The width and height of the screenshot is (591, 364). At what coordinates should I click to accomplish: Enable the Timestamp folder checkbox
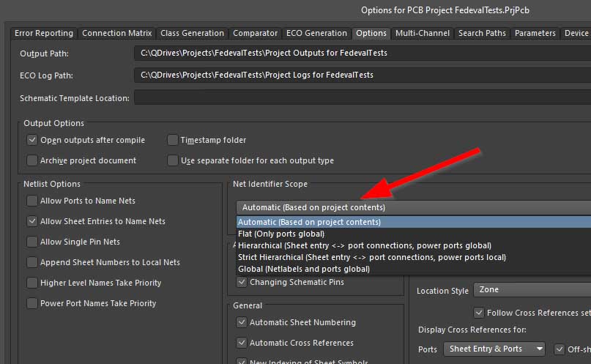[173, 140]
